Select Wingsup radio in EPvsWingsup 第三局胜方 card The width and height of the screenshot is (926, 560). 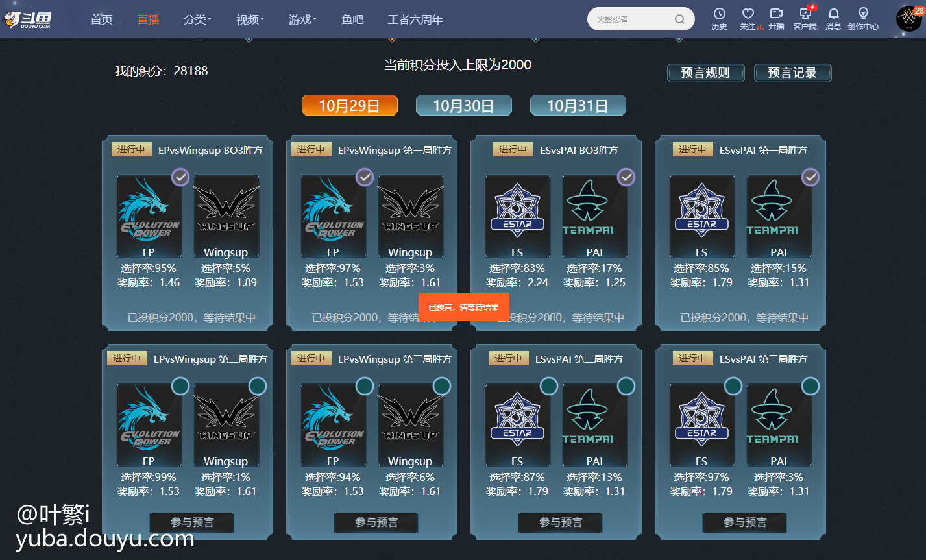(x=442, y=386)
